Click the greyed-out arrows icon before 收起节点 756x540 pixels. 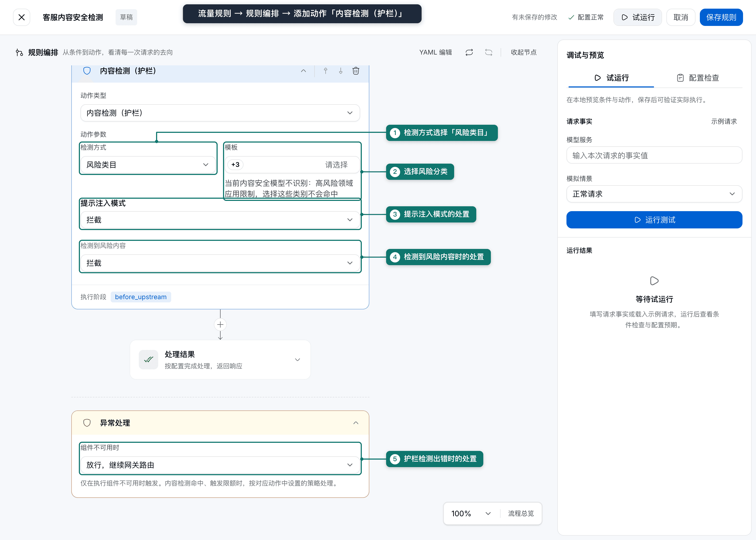pos(488,52)
